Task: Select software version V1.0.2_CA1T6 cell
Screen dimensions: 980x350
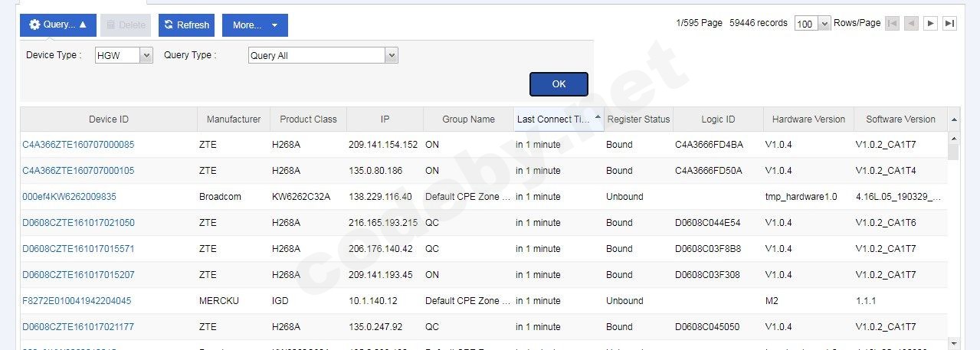Action: [886, 223]
